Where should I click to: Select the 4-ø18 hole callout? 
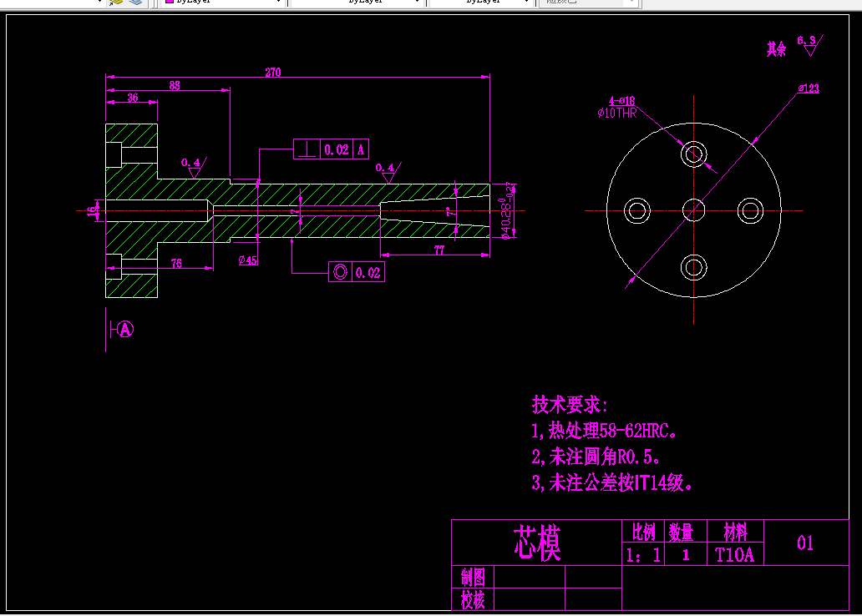pos(621,101)
